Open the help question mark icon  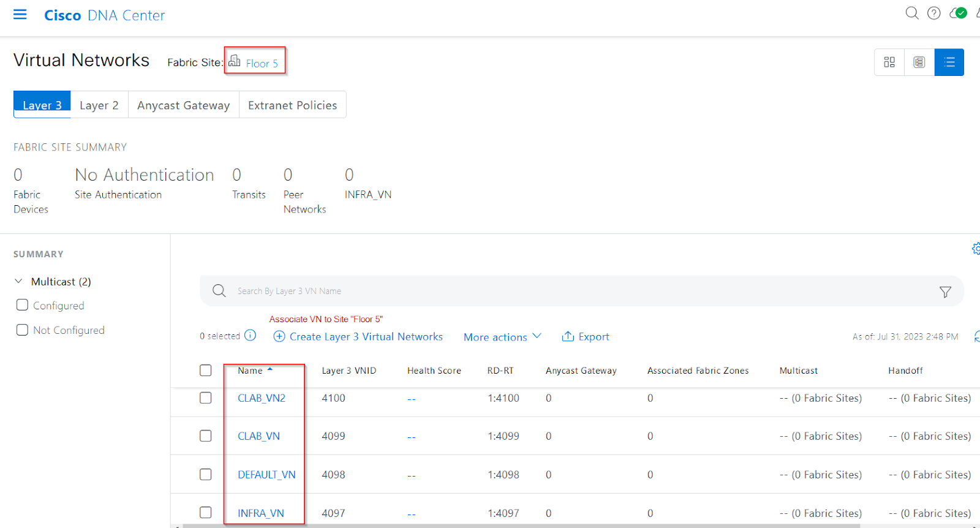(x=934, y=13)
